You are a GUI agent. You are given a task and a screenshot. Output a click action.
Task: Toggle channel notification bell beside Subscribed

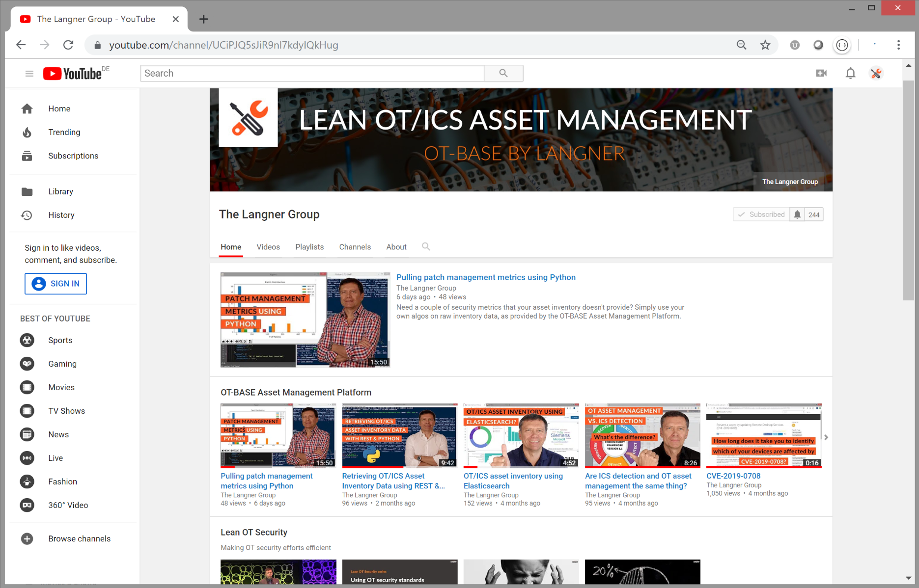[x=797, y=214]
